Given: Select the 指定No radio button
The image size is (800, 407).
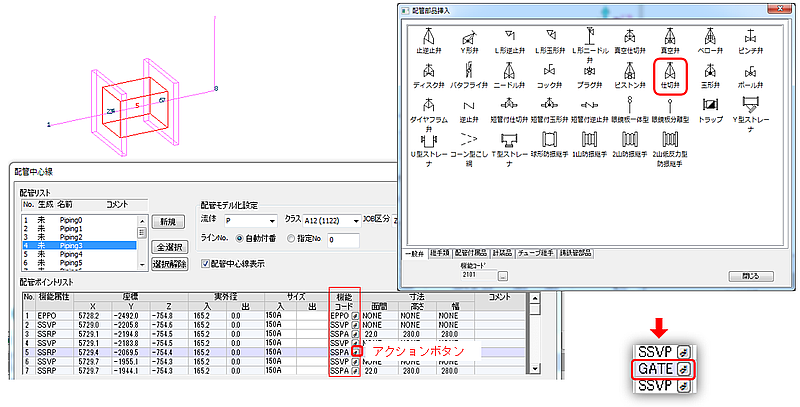Looking at the screenshot, I should tap(291, 238).
